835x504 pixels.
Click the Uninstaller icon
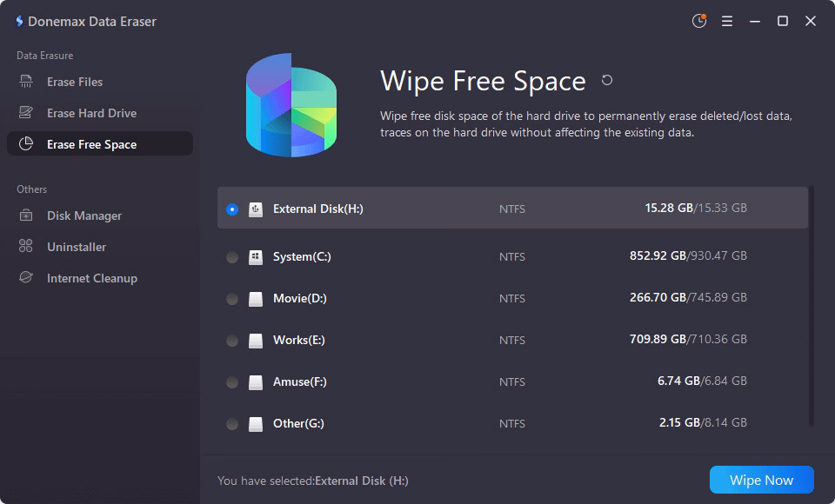(x=25, y=246)
